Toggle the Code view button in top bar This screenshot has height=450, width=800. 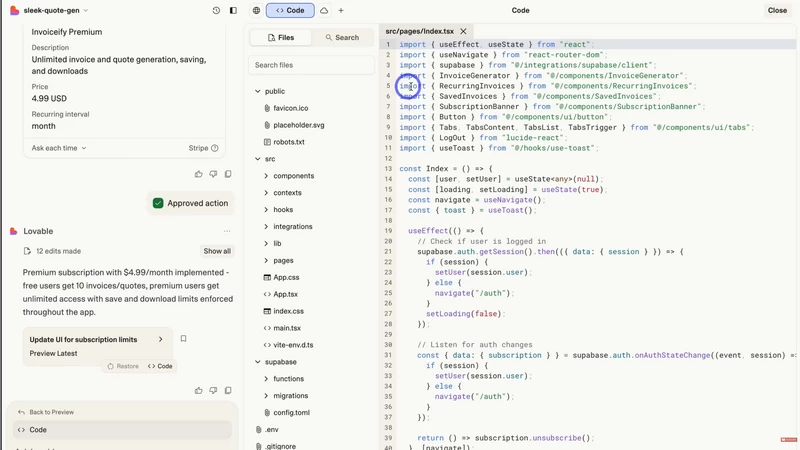pyautogui.click(x=290, y=10)
